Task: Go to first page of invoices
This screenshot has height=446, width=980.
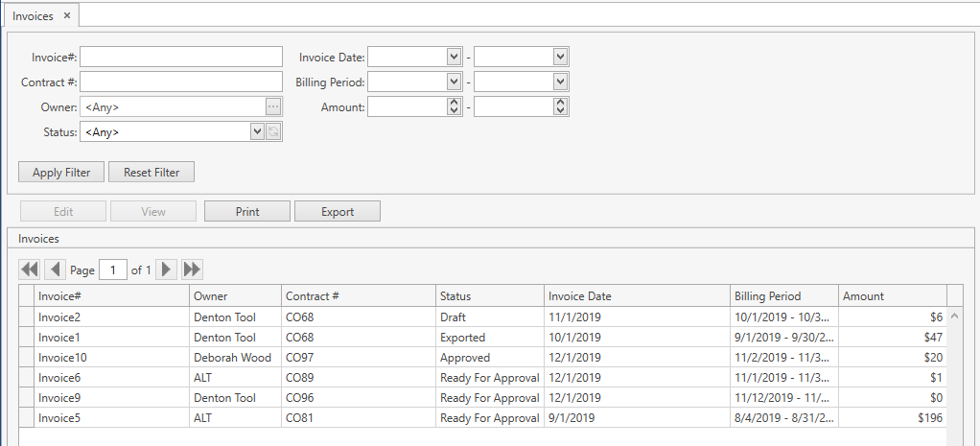Action: 29,270
